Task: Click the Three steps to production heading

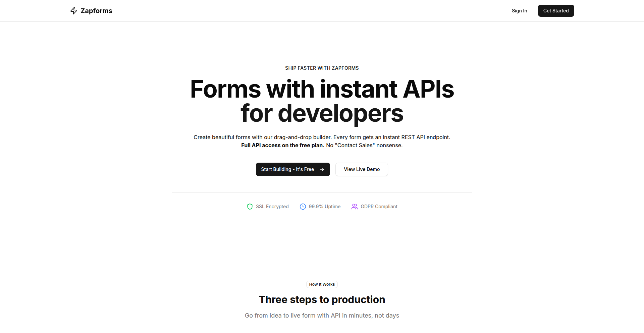Action: point(322,299)
